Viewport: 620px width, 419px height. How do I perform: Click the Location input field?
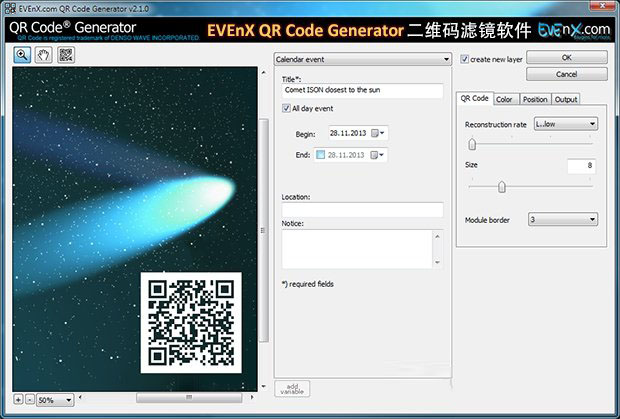pos(362,210)
